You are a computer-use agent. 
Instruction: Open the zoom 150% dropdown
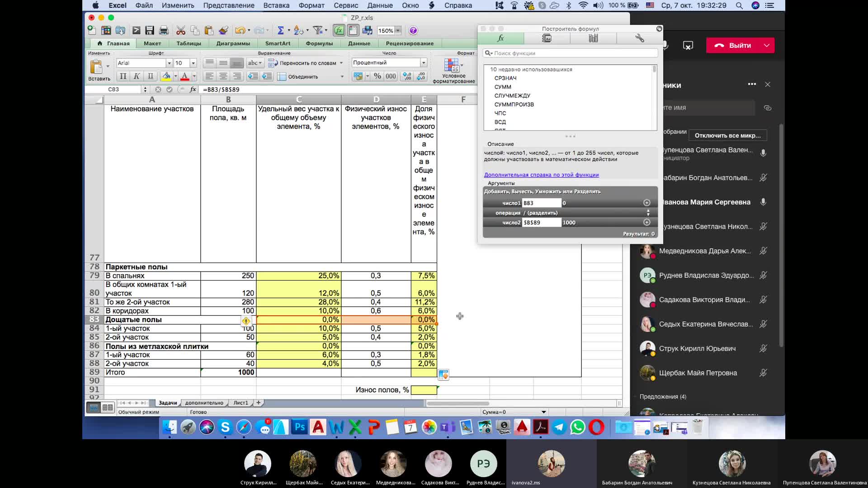[398, 31]
